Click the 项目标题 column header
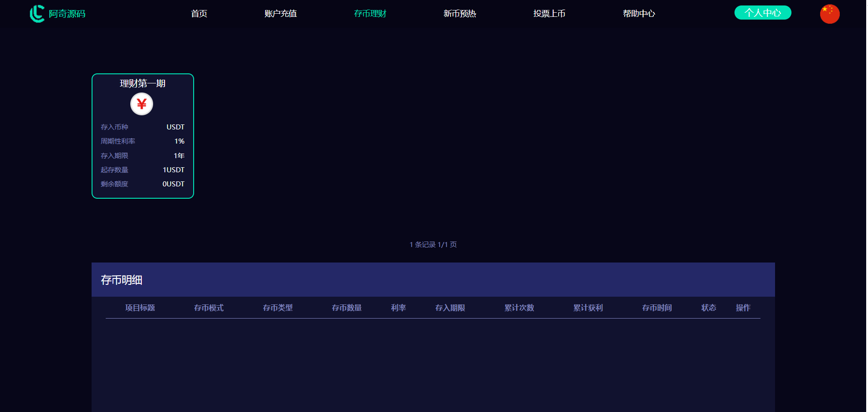This screenshot has width=868, height=412. click(x=140, y=308)
